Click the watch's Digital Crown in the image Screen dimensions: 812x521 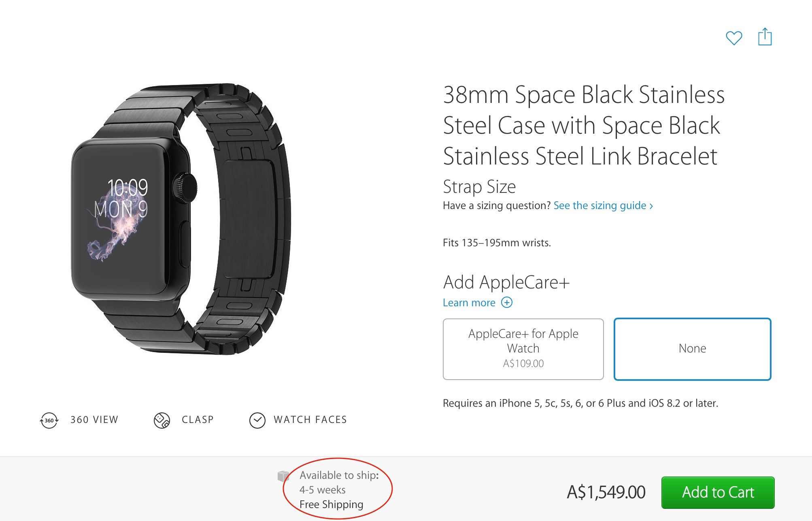186,187
